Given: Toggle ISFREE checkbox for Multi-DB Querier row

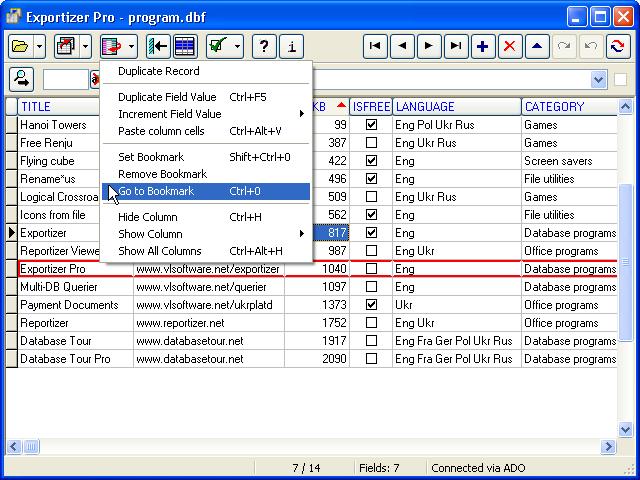Looking at the screenshot, I should point(371,287).
